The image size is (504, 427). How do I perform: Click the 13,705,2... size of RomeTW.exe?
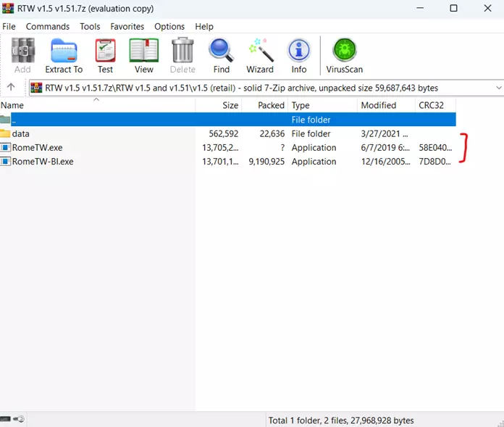[220, 147]
